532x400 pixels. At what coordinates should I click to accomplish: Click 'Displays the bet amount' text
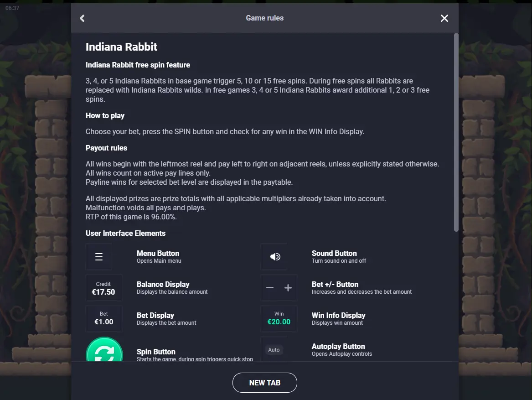point(166,323)
